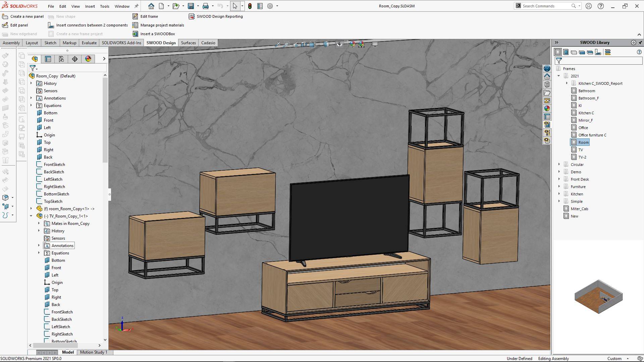Click the Apply Scene icon in the view toolbar
The width and height of the screenshot is (644, 362).
click(361, 44)
